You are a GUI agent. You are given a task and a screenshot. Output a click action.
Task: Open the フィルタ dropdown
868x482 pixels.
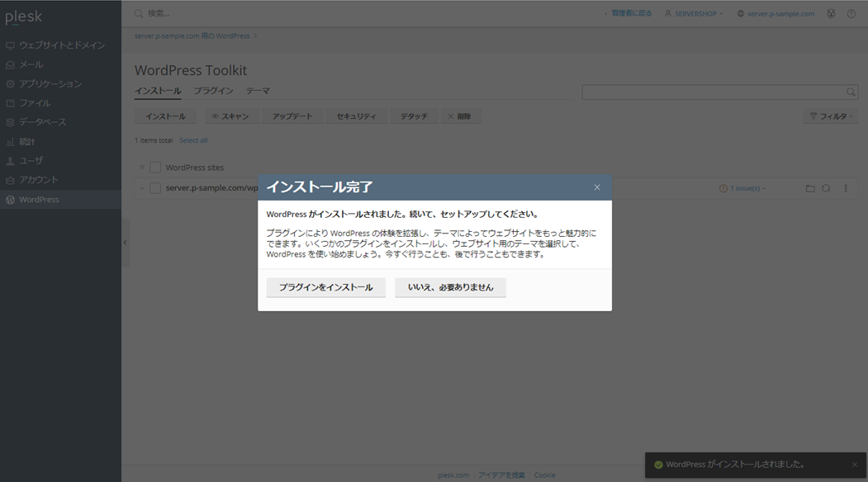pos(832,116)
